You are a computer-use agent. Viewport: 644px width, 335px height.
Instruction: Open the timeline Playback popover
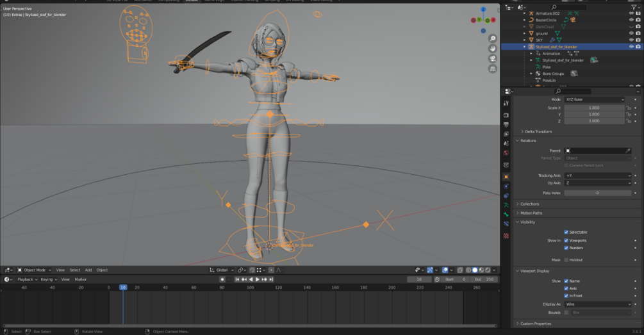[27, 279]
